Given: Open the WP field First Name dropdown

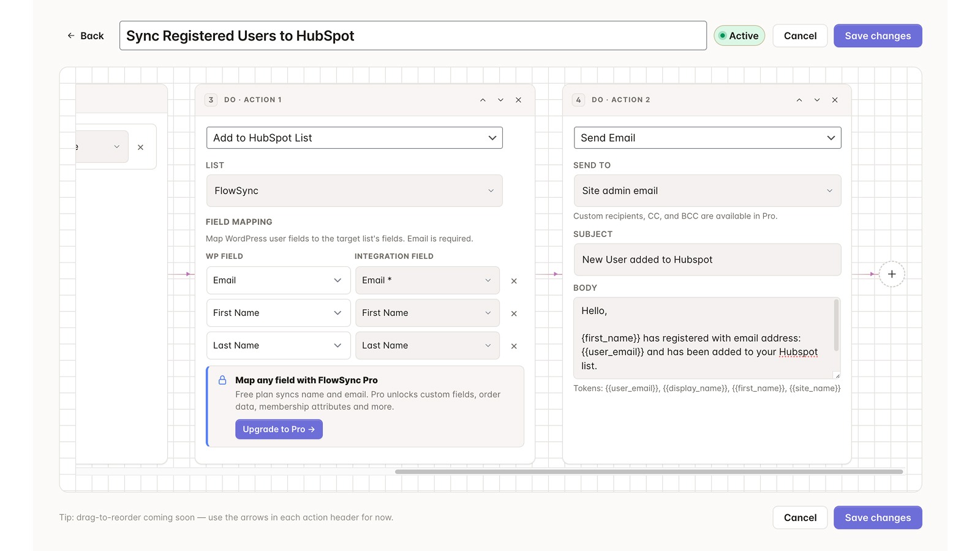Looking at the screenshot, I should (279, 313).
